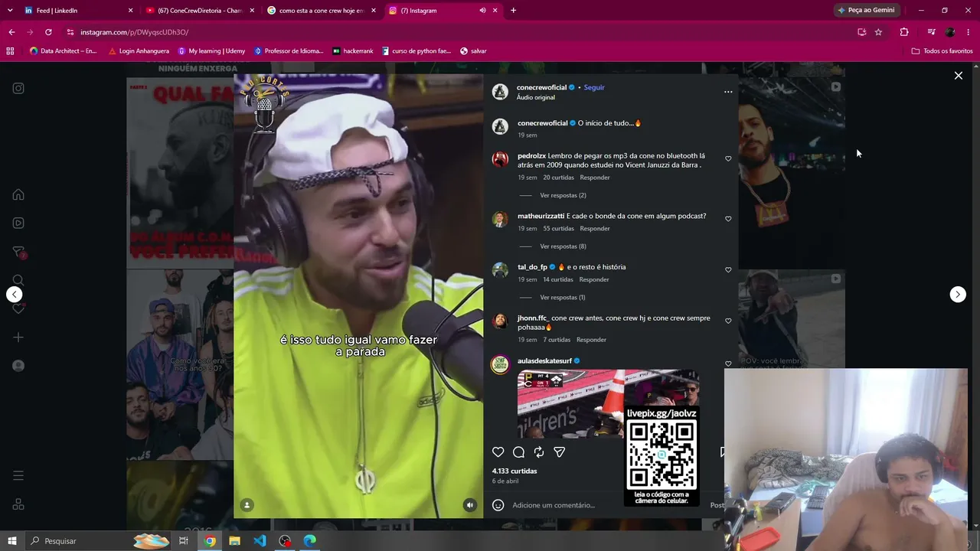
Task: Open the Data Architect bookmark
Action: (x=64, y=51)
